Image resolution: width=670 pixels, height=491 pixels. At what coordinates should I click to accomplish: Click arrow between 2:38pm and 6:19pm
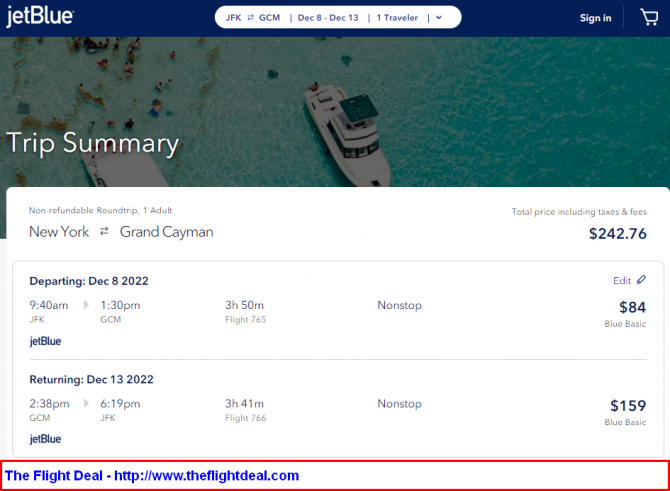pyautogui.click(x=85, y=404)
